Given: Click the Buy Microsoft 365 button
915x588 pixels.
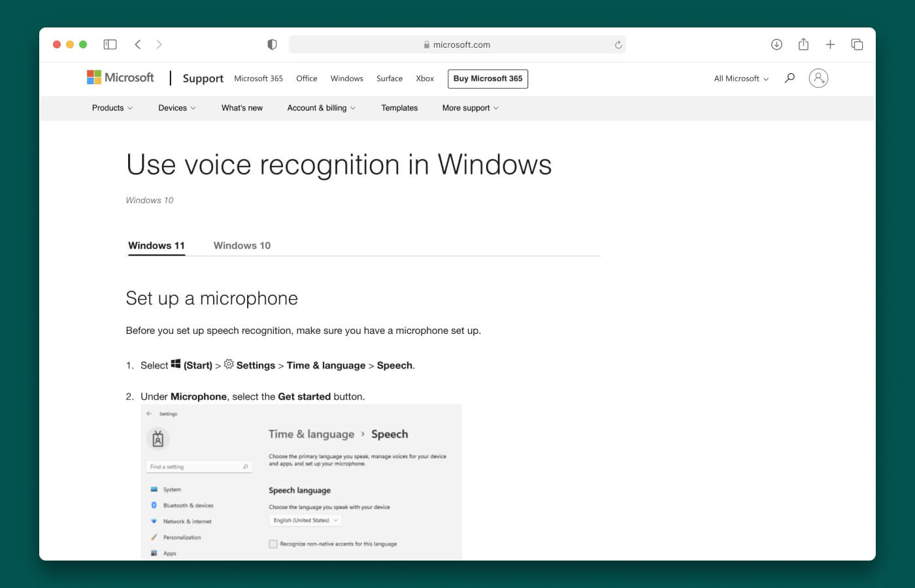Looking at the screenshot, I should coord(488,78).
